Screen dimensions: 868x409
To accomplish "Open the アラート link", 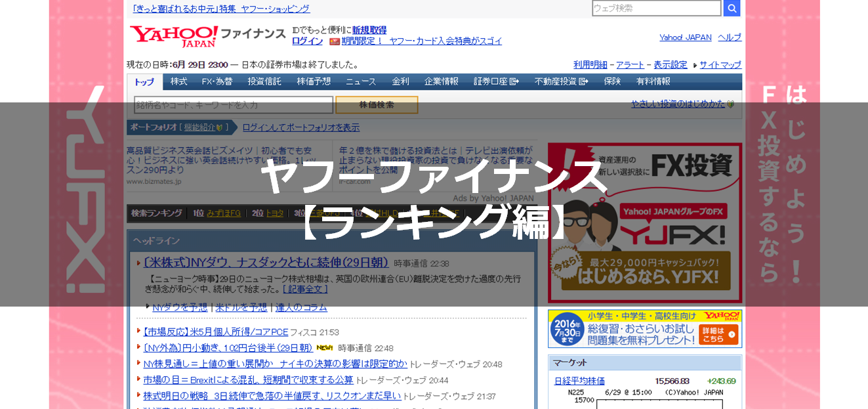I will coord(630,64).
